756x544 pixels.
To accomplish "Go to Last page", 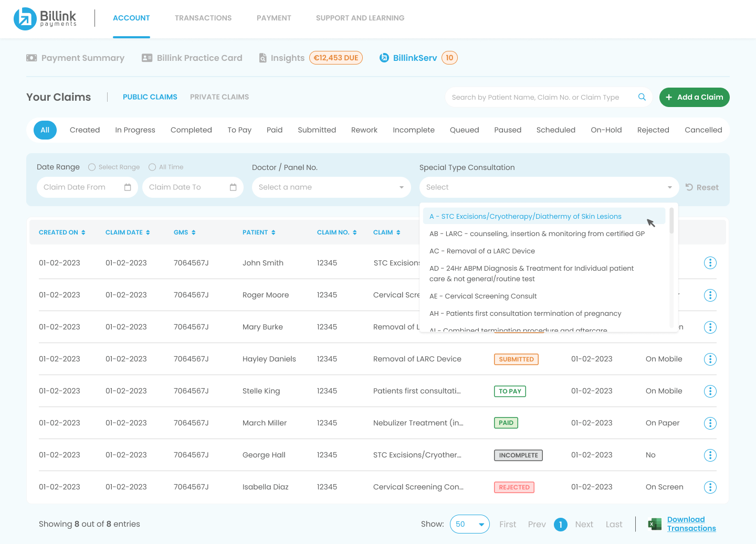I will point(614,524).
